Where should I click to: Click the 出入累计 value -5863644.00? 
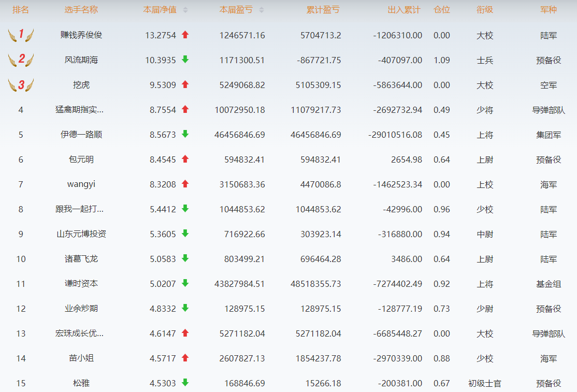click(397, 85)
